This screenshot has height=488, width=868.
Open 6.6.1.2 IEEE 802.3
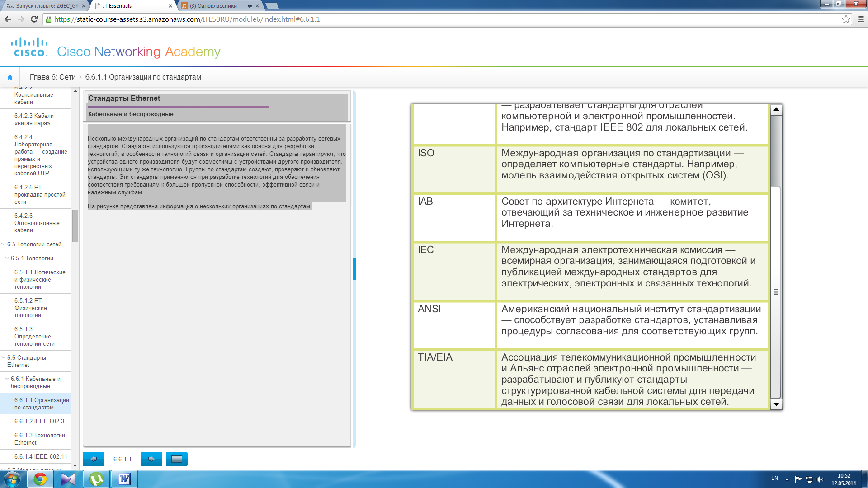36,421
